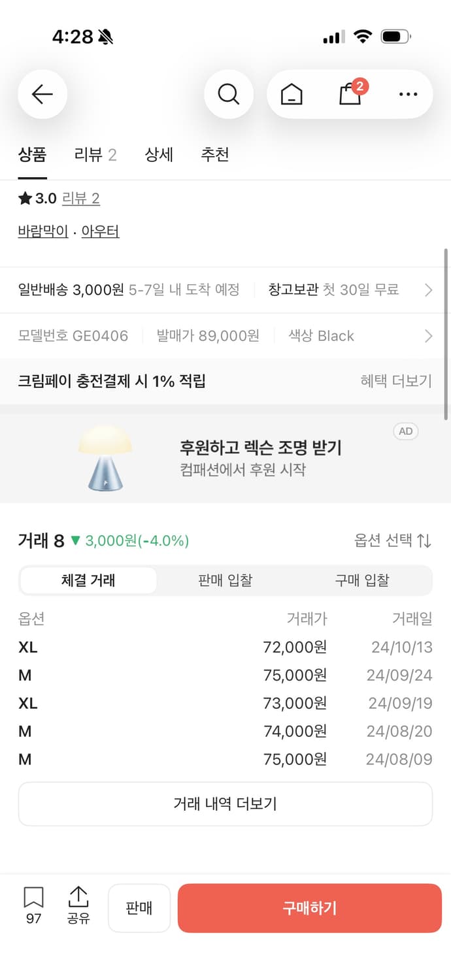Open the 상세 product detail tab

[x=158, y=155]
